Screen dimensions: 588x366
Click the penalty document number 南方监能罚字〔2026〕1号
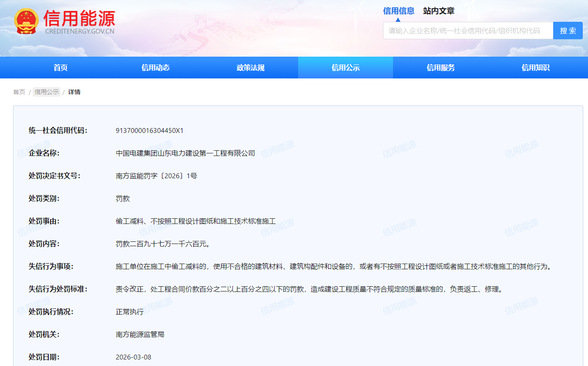click(x=156, y=176)
